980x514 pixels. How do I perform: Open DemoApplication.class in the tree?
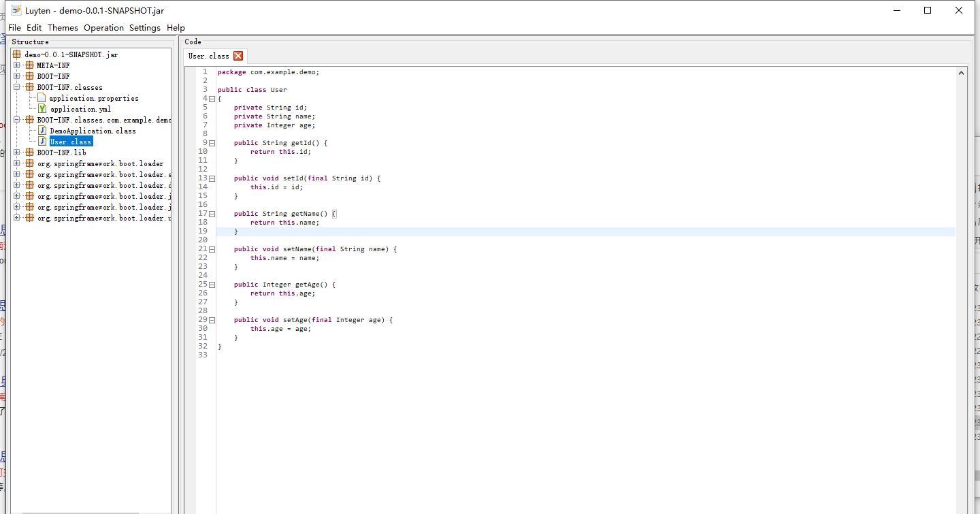(x=93, y=131)
